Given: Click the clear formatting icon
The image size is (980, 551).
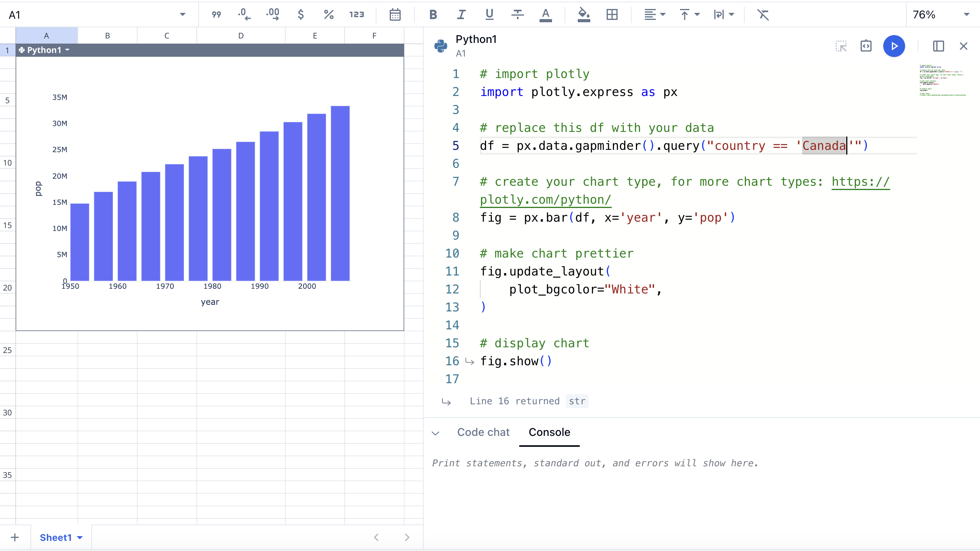Looking at the screenshot, I should pos(763,15).
